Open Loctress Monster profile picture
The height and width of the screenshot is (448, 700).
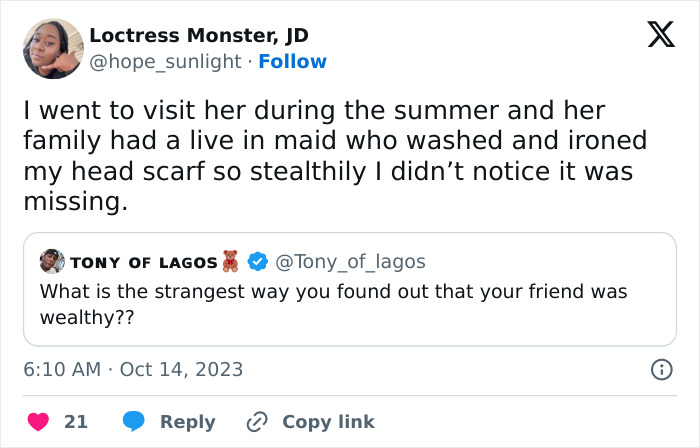point(53,49)
